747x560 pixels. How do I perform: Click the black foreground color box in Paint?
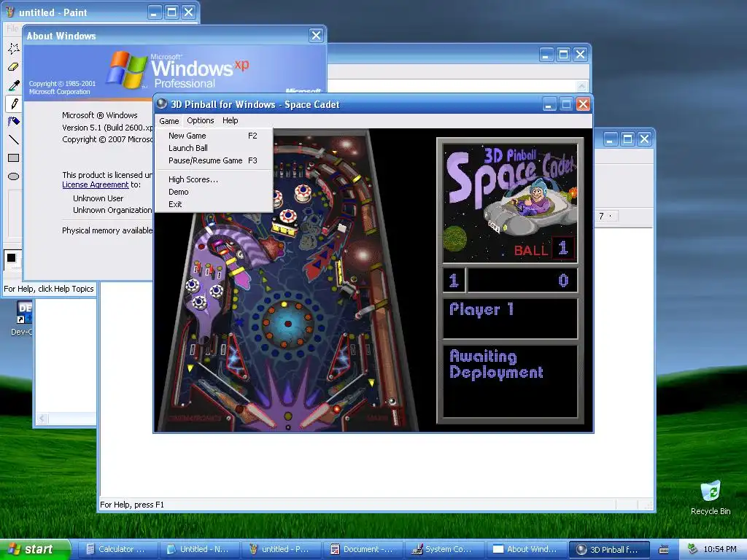point(12,257)
